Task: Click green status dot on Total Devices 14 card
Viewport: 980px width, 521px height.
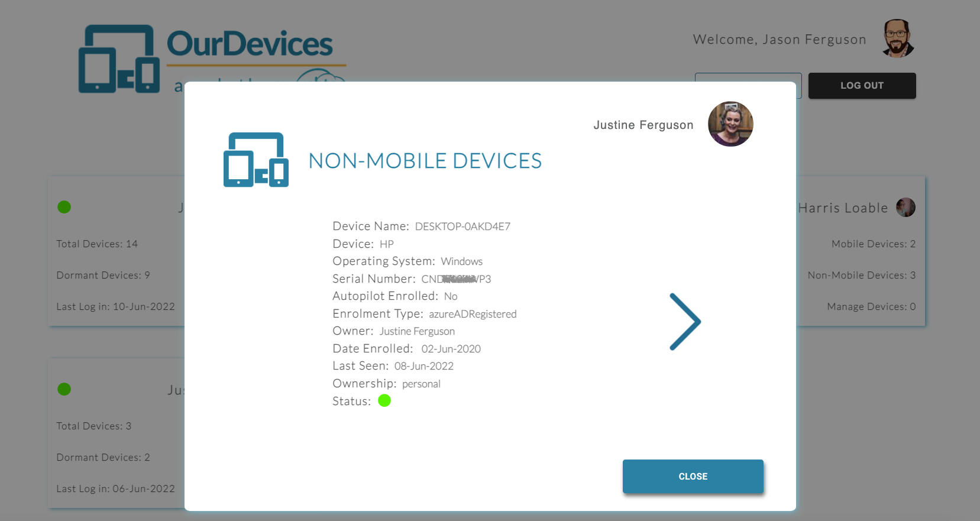Action: coord(64,207)
